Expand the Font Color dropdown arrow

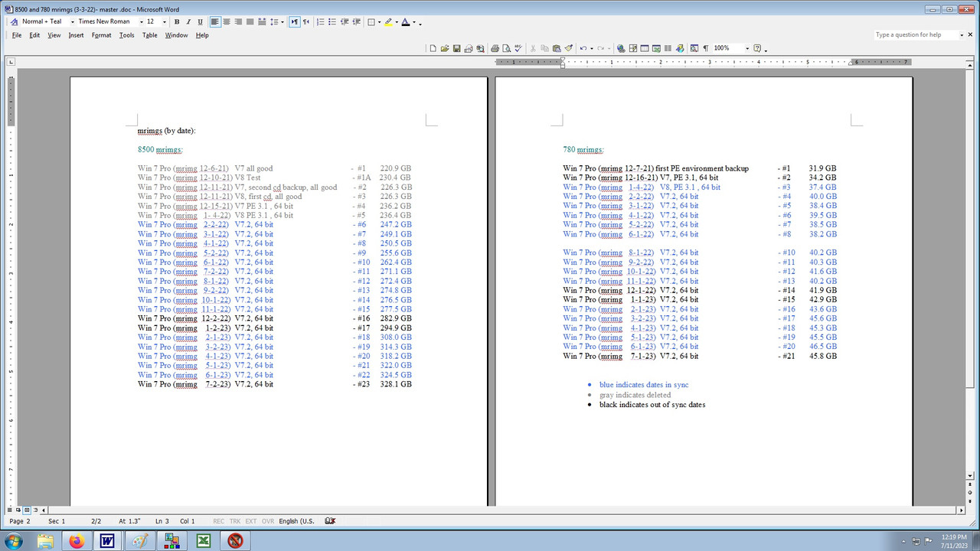[414, 21]
